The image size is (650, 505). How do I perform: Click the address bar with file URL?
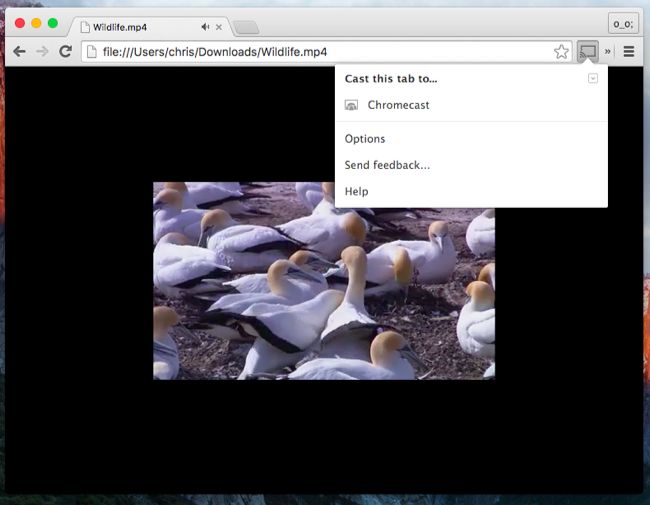320,51
